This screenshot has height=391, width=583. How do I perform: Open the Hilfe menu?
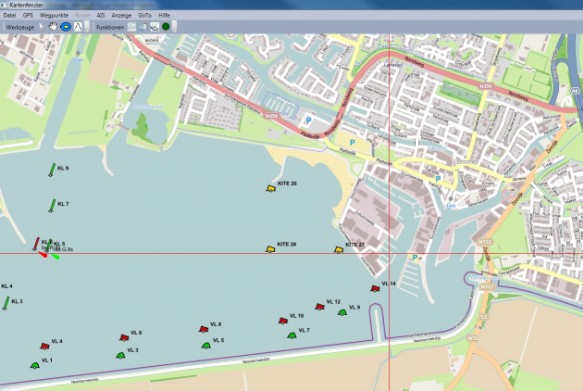[x=164, y=15]
